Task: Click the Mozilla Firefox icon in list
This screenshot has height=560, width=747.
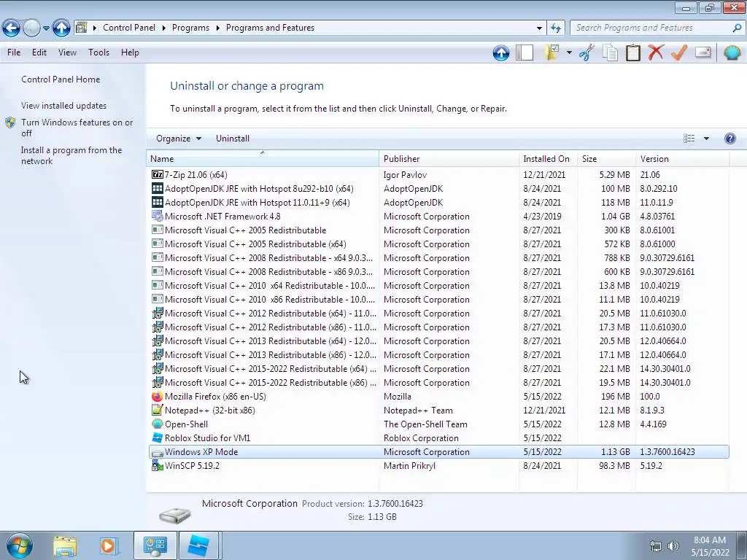Action: 158,396
